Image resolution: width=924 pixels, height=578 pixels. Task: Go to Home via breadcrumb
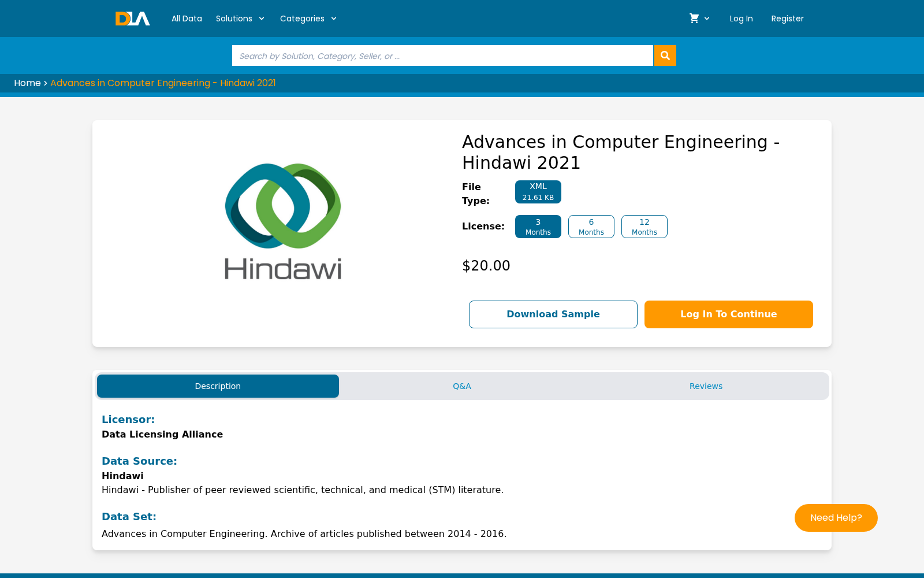pyautogui.click(x=27, y=83)
